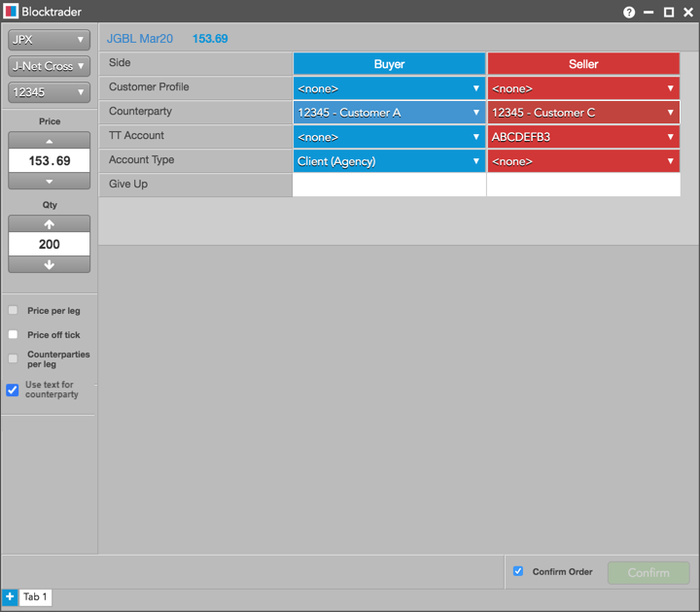
Task: Click the price decrease arrow
Action: tap(50, 182)
